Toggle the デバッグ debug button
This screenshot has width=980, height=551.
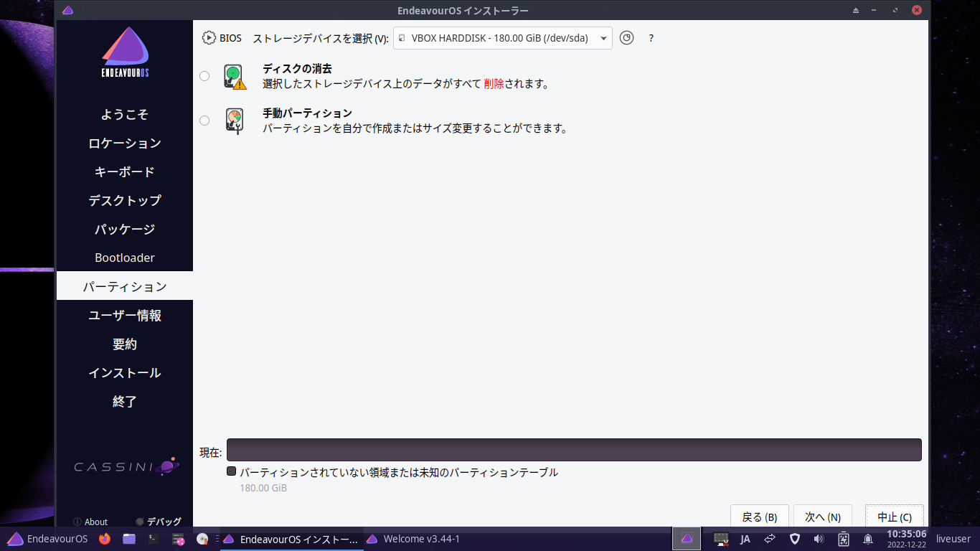point(158,522)
